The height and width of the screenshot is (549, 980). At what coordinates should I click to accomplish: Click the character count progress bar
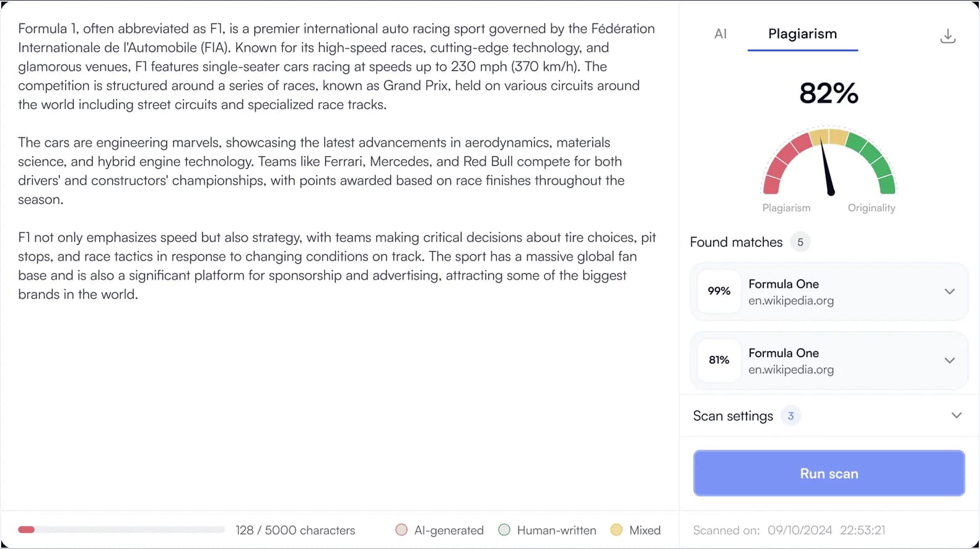click(x=121, y=530)
